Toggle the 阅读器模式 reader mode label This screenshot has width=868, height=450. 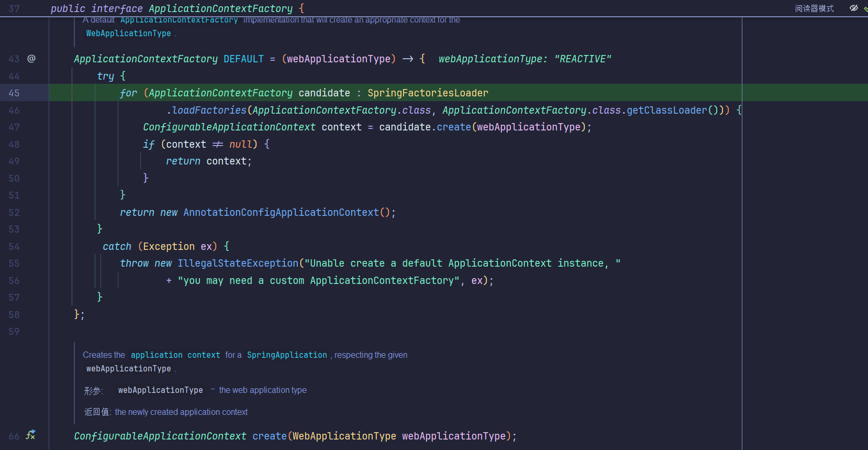[814, 8]
